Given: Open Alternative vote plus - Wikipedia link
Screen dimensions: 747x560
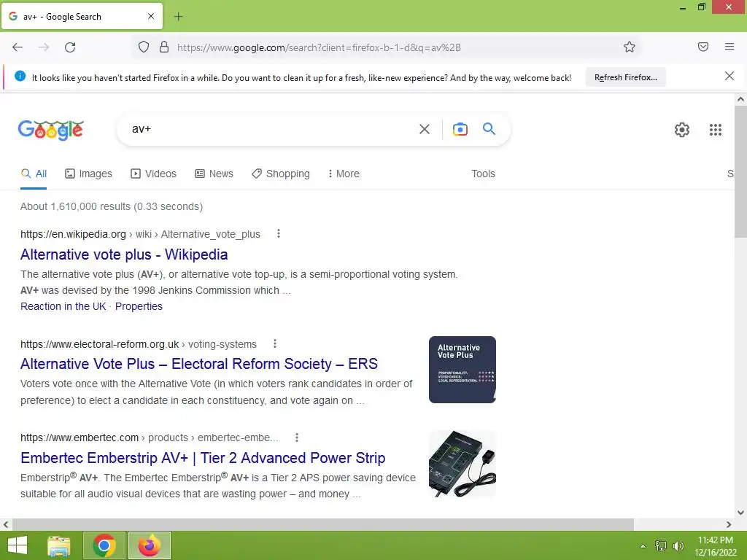Looking at the screenshot, I should 124,254.
